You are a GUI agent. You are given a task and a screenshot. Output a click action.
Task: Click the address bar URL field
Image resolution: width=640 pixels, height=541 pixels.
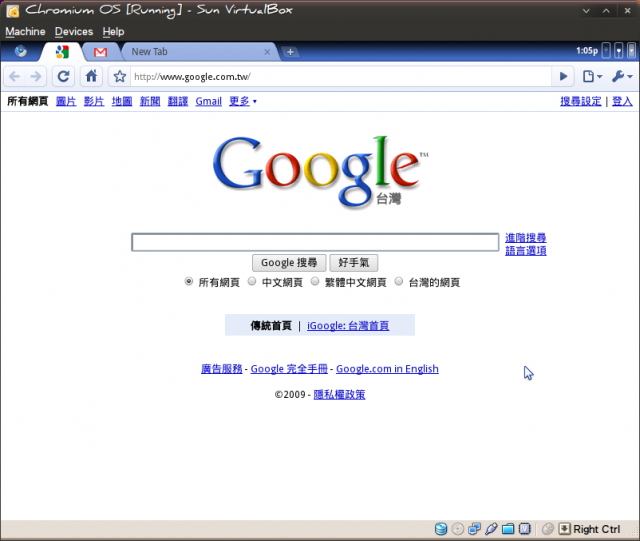[341, 76]
